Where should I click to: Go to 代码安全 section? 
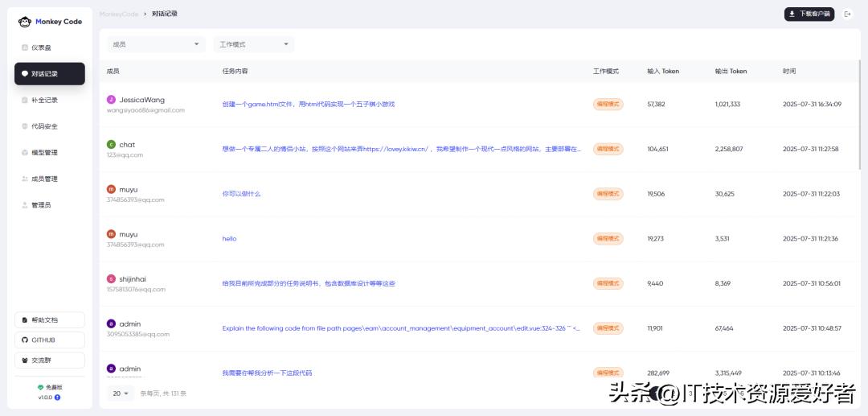click(x=50, y=126)
